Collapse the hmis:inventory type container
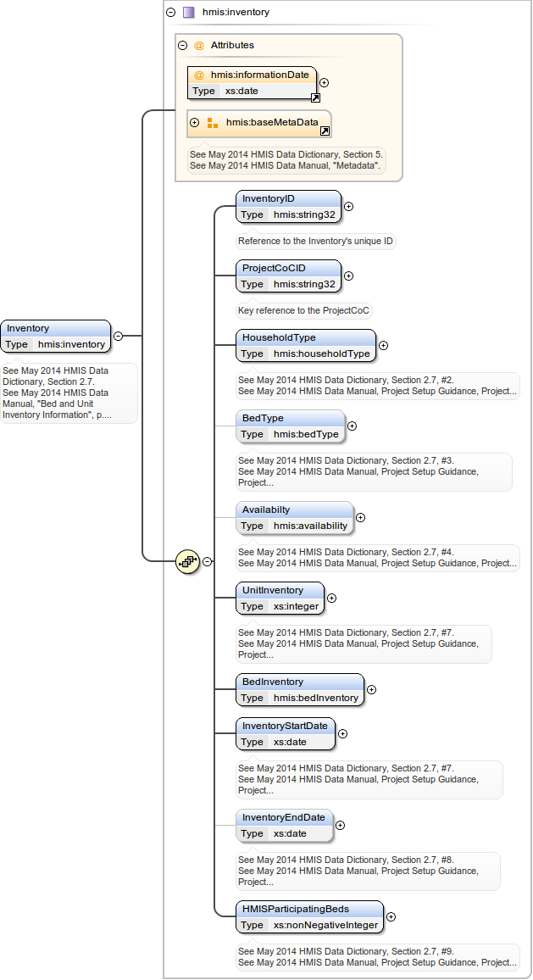The image size is (533, 980). (x=171, y=13)
